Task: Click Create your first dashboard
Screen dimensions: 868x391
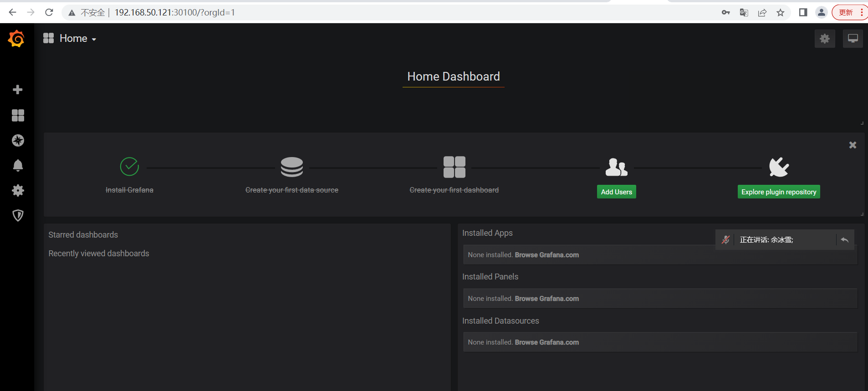Action: point(454,190)
